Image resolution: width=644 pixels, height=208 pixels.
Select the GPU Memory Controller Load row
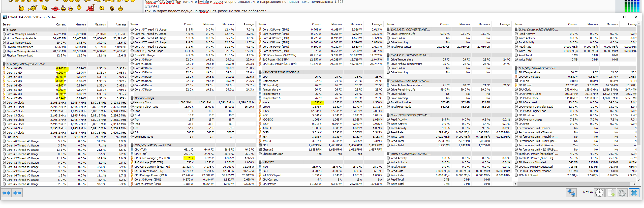pos(575,107)
